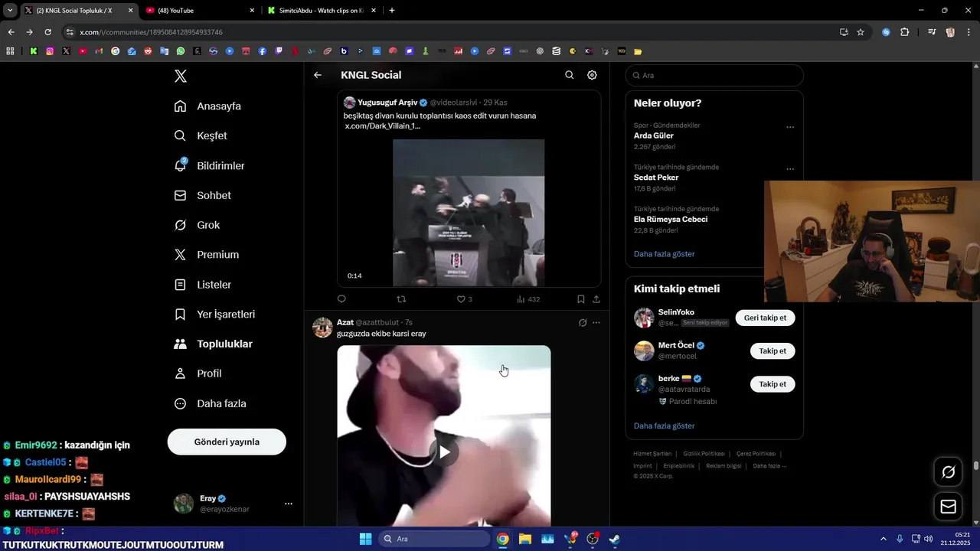980x551 pixels.
Task: Open Profil page
Action: pyautogui.click(x=198, y=373)
